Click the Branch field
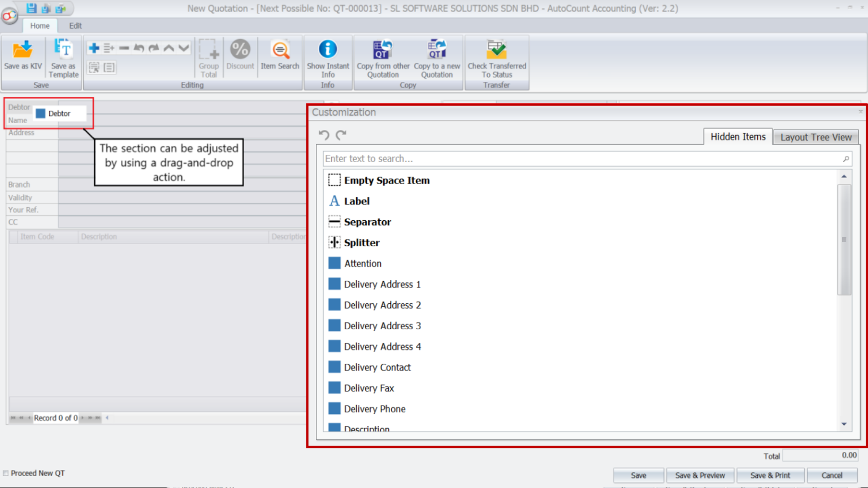The image size is (868, 488). tap(183, 185)
